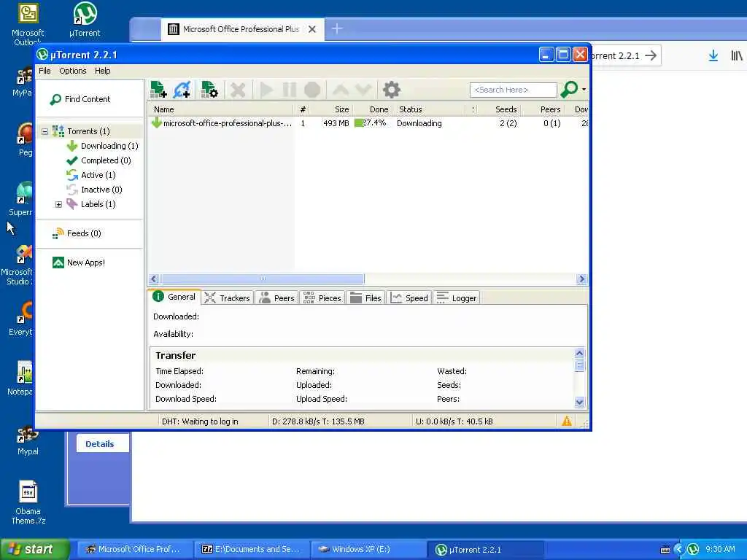Select Inactive (0) category

click(94, 190)
